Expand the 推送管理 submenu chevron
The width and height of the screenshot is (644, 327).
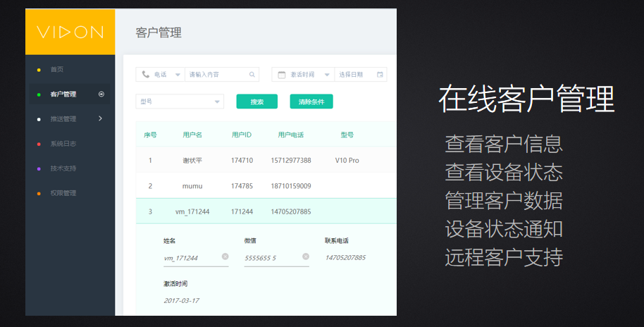100,118
